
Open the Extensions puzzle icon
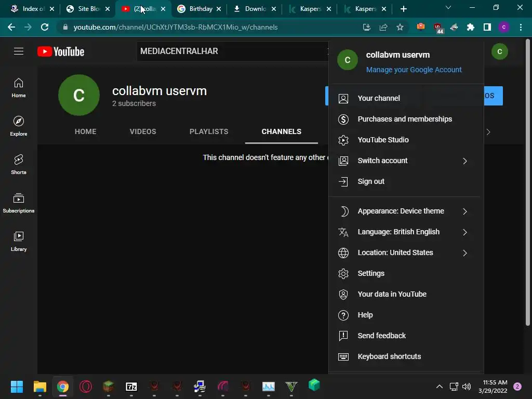coord(471,27)
